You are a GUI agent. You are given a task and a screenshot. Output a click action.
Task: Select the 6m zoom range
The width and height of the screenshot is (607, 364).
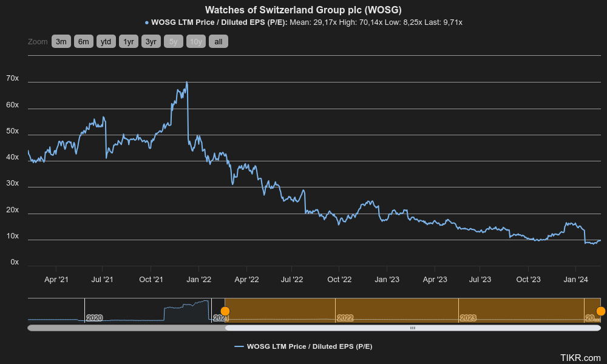point(84,41)
